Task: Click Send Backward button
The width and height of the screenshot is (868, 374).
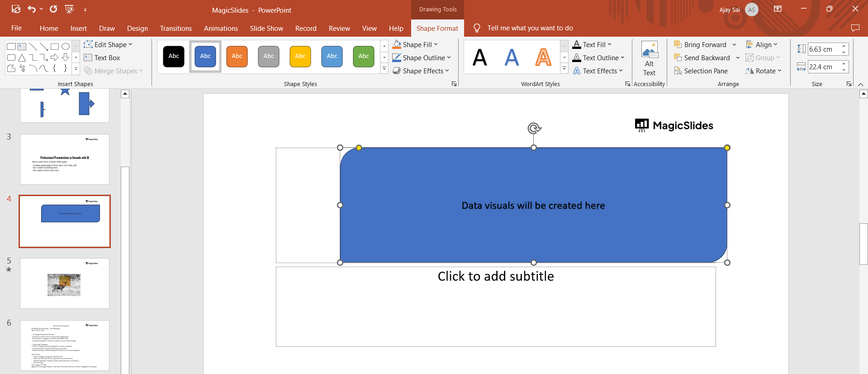Action: 702,58
